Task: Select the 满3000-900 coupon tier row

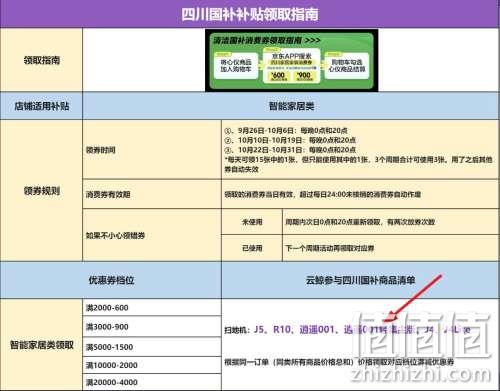Action: [x=152, y=327]
